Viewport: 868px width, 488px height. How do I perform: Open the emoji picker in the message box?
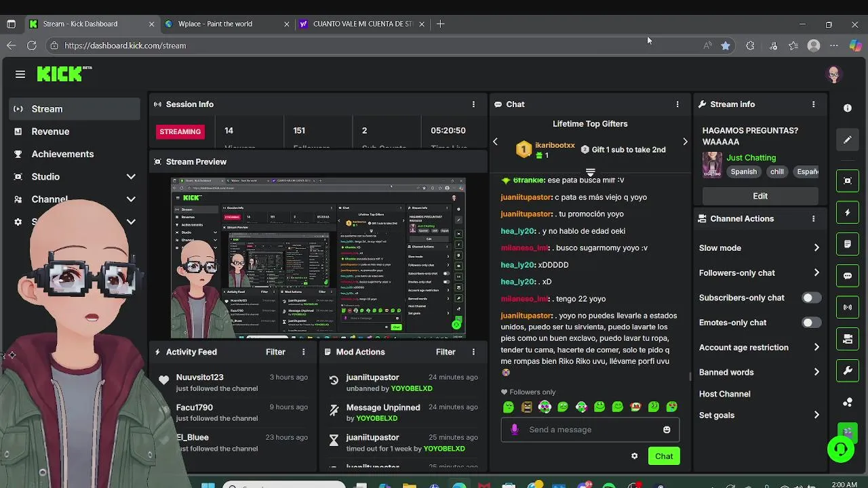(667, 430)
